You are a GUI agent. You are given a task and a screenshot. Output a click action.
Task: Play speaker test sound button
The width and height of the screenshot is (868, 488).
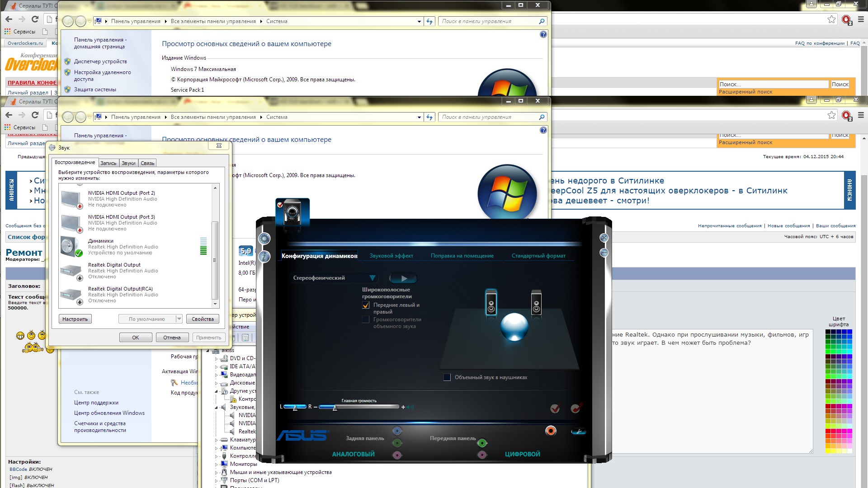[403, 278]
